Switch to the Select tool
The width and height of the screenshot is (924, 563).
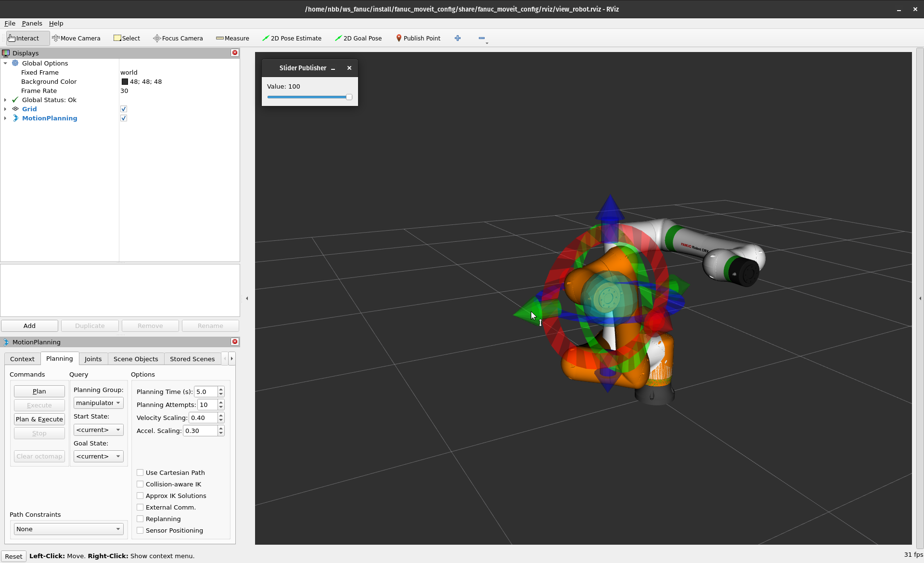126,38
